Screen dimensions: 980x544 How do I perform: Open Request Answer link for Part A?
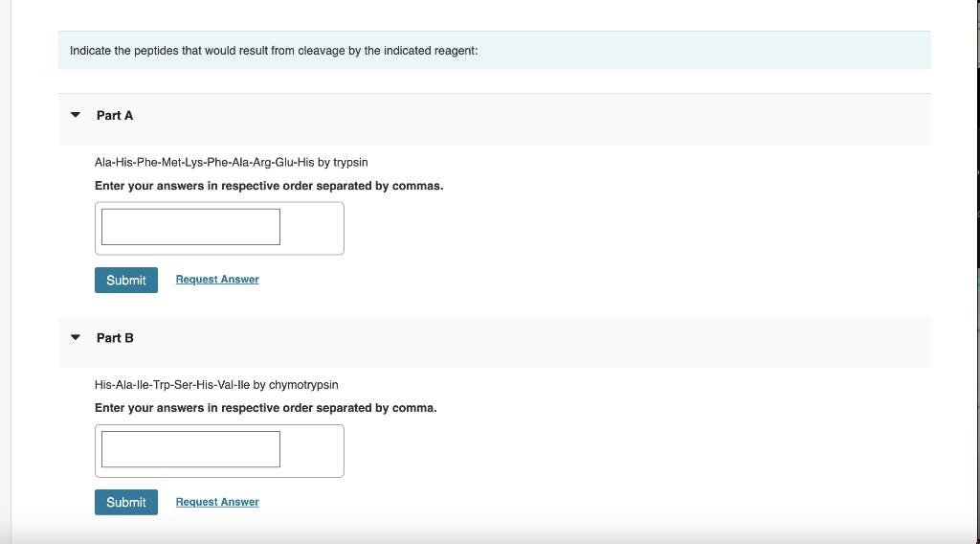tap(217, 280)
